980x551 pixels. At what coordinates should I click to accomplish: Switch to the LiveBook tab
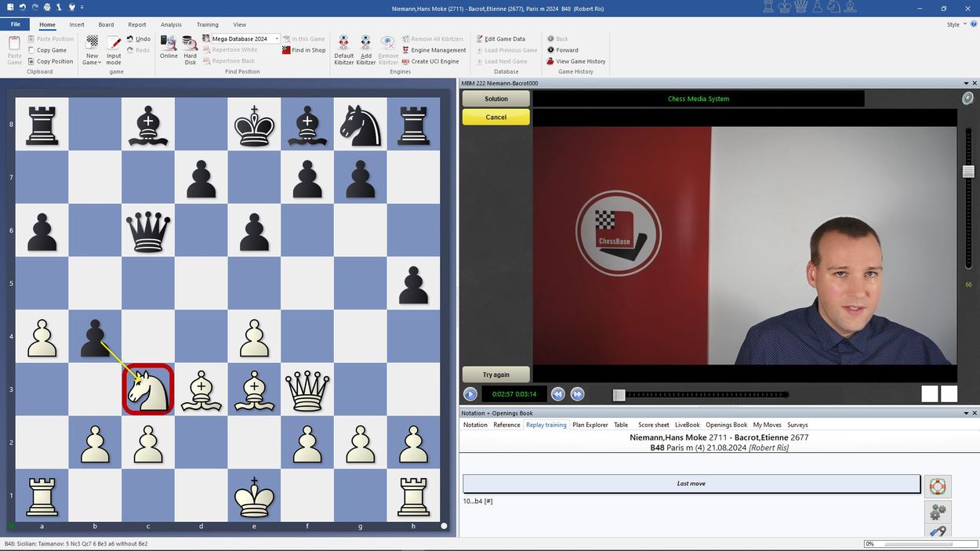coord(687,425)
